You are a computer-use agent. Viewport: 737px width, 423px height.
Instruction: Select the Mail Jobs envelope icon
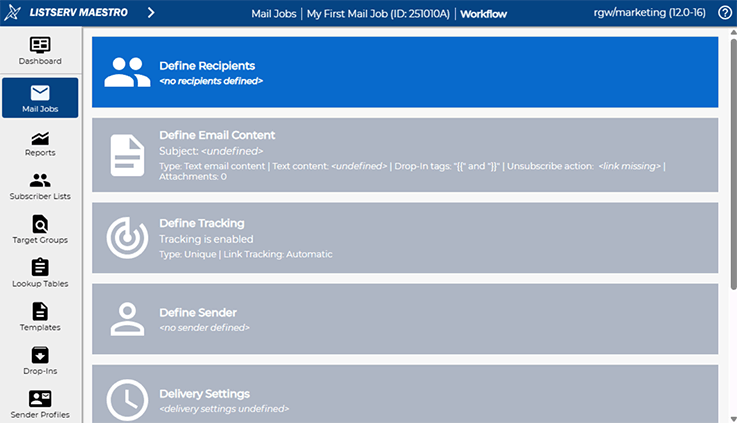coord(40,93)
